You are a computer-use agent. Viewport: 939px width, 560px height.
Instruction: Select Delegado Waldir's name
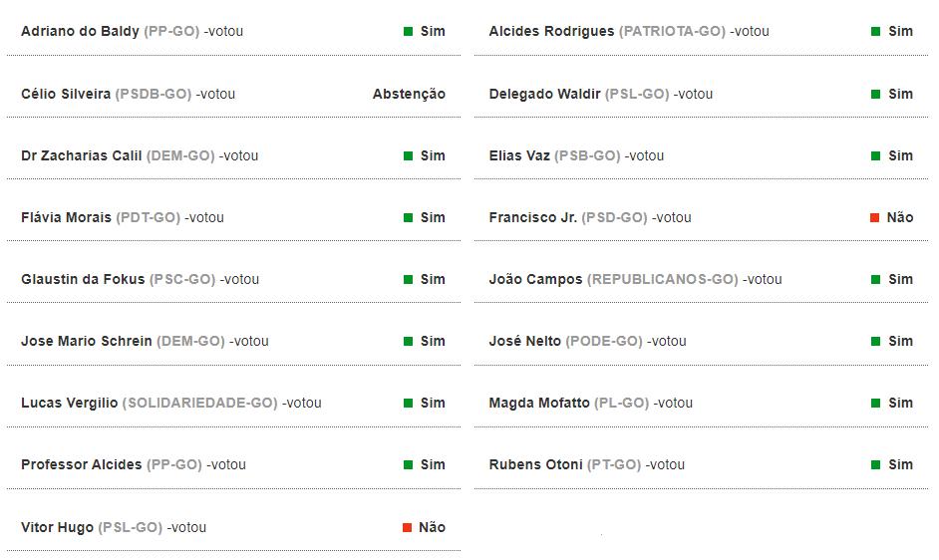(x=544, y=94)
